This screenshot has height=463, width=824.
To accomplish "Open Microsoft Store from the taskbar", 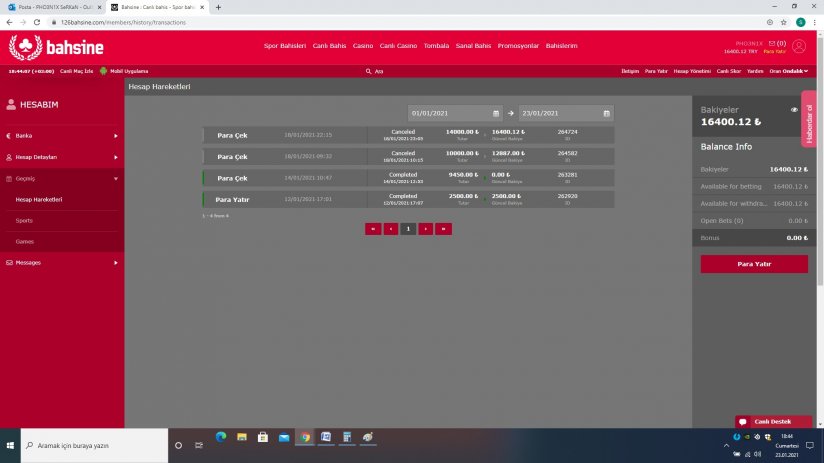I will point(263,437).
